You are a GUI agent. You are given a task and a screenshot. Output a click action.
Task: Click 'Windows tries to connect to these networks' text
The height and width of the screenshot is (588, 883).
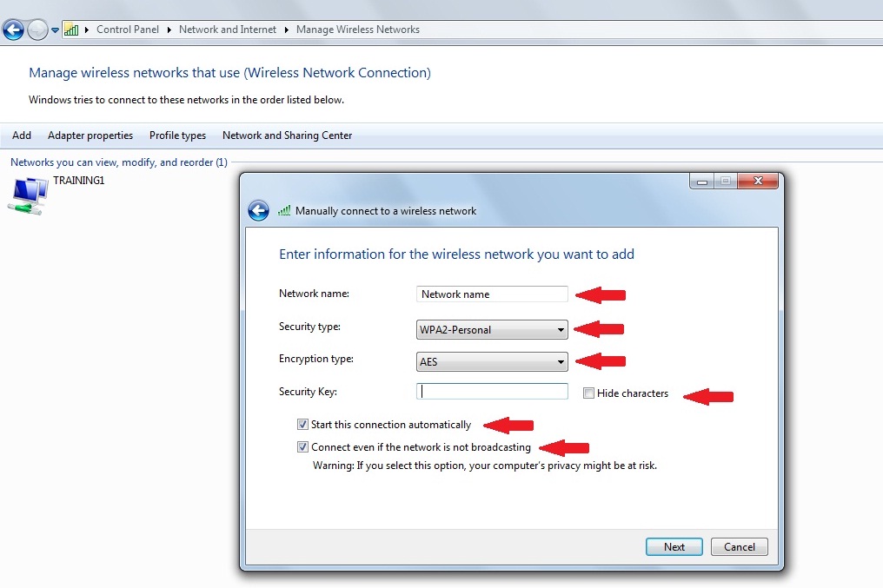tap(186, 100)
